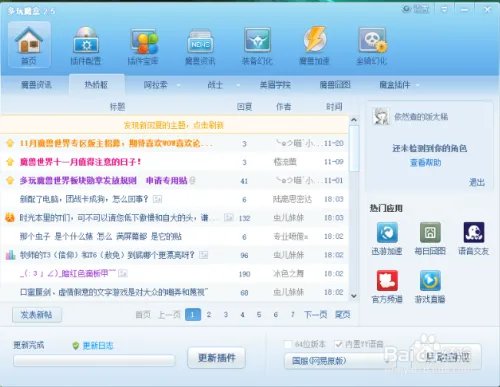Click hot icon beside 时光本里的 post
This screenshot has width=500, height=387.
tap(10, 218)
